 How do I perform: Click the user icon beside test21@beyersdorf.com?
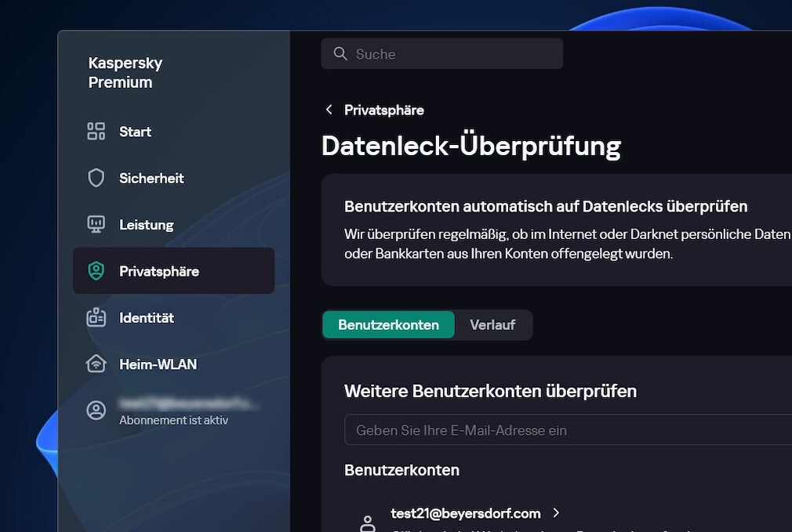(368, 523)
